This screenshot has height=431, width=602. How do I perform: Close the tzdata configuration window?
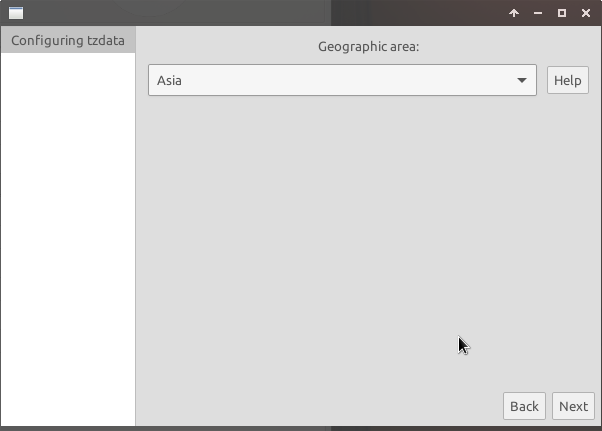(x=586, y=13)
